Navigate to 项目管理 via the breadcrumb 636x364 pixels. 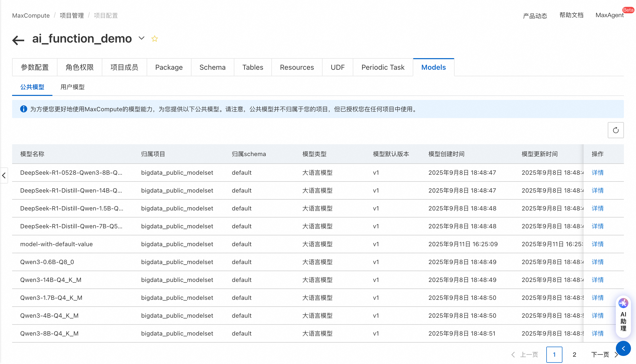tap(72, 15)
